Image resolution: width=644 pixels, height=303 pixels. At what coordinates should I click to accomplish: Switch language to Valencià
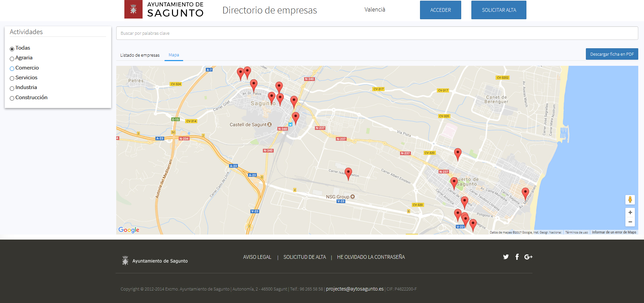click(375, 9)
